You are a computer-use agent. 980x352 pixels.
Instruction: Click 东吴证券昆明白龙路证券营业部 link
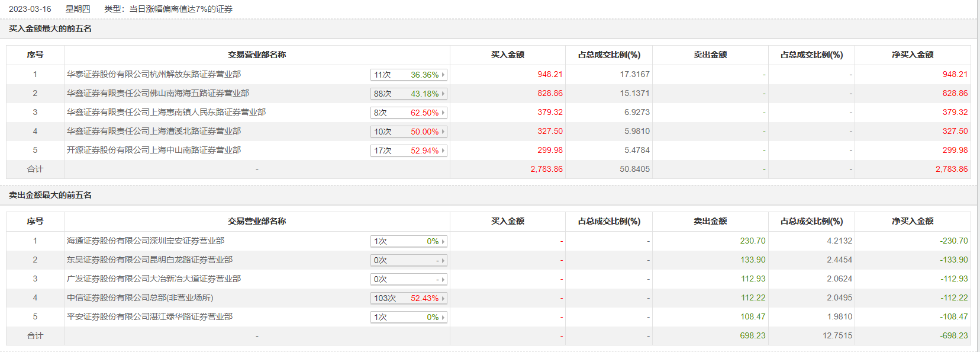(150, 260)
